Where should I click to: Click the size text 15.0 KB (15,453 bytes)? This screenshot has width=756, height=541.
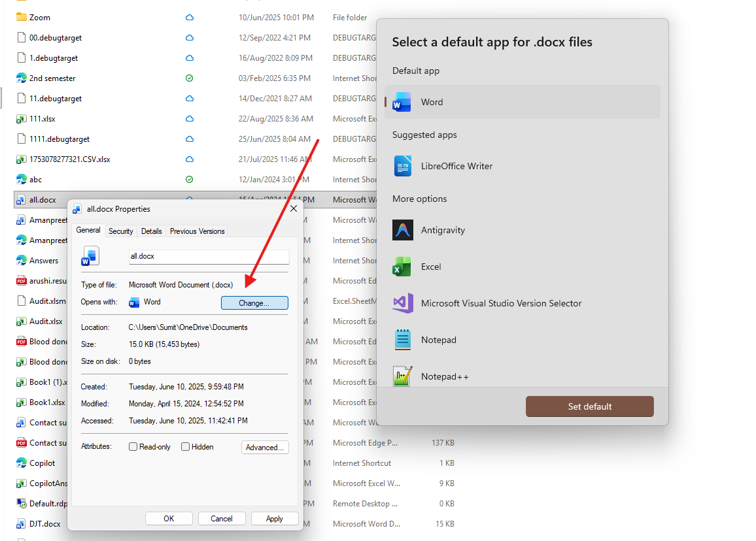164,344
